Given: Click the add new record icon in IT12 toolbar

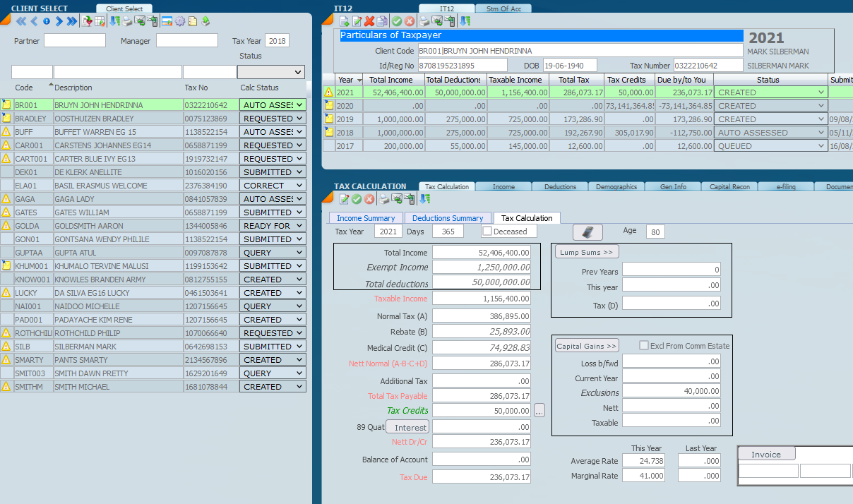Looking at the screenshot, I should pyautogui.click(x=345, y=21).
